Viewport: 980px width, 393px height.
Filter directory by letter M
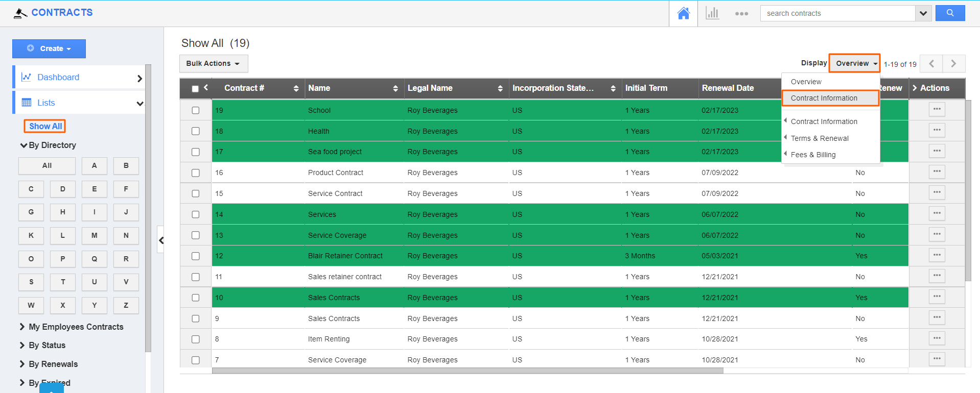94,235
